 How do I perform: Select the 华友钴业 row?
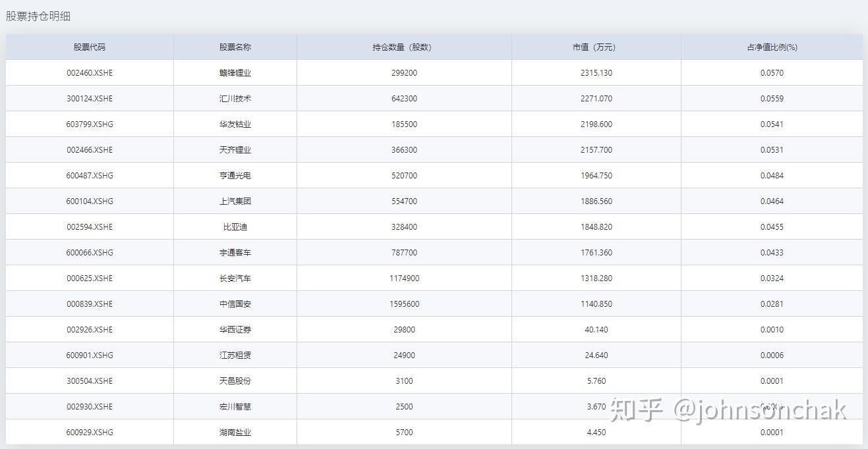pos(235,124)
